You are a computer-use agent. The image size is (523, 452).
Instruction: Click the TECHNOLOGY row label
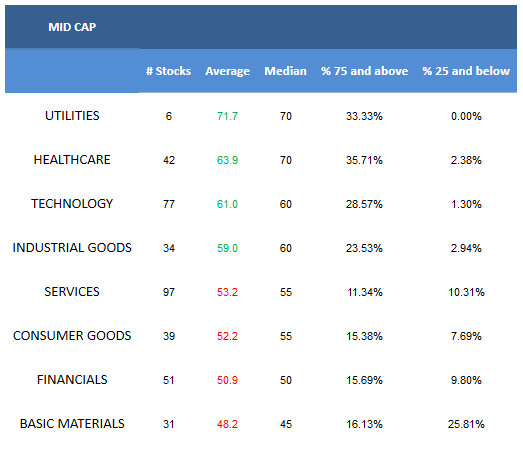(72, 204)
